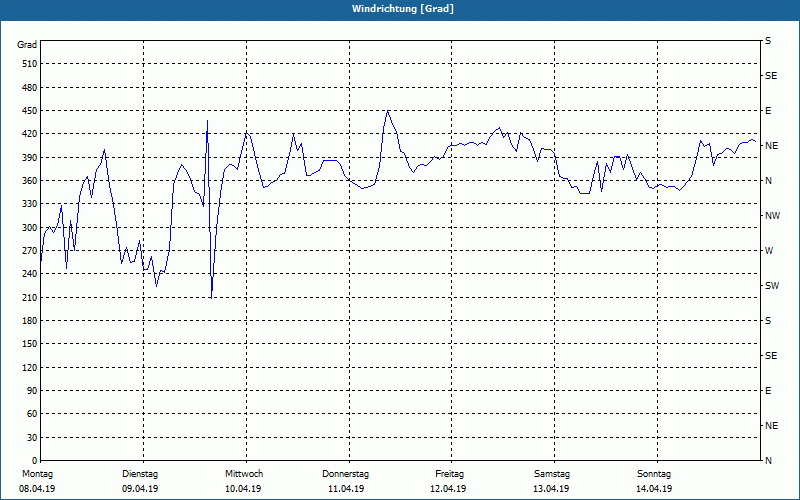Click the 300 axis value

[x=30, y=228]
